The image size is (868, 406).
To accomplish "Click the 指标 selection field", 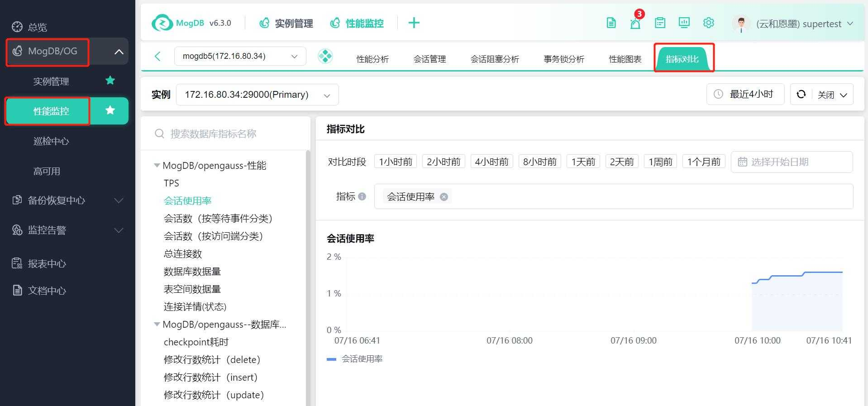I will click(613, 196).
